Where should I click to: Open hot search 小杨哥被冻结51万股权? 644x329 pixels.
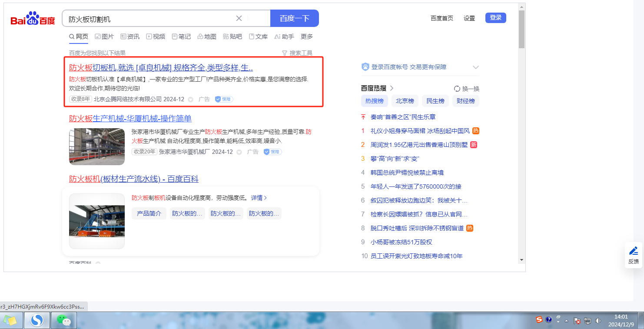402,242
